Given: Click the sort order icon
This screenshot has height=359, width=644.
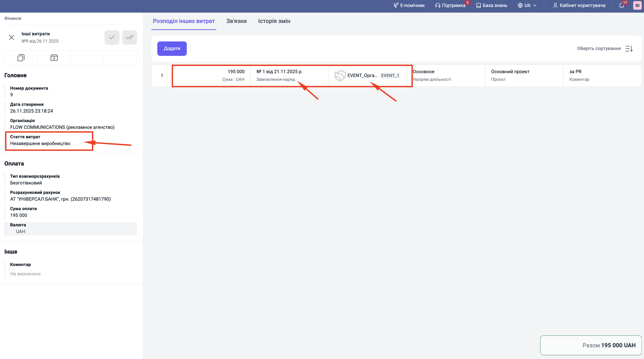Looking at the screenshot, I should pos(629,48).
